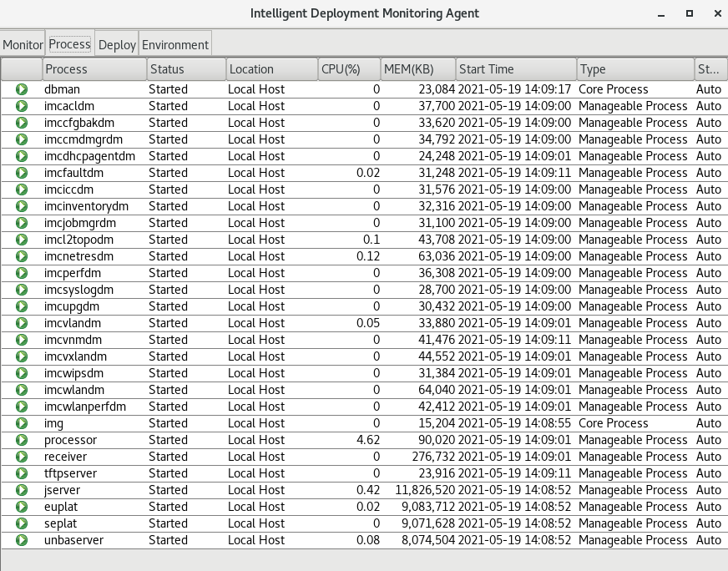Select the status icon beside imccfgbakdm
This screenshot has width=728, height=571.
tap(22, 123)
